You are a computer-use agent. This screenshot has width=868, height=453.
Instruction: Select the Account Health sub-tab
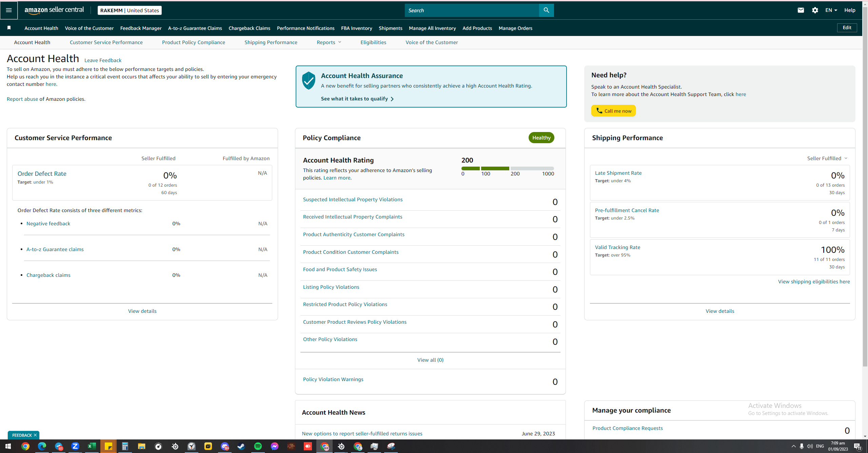click(32, 42)
